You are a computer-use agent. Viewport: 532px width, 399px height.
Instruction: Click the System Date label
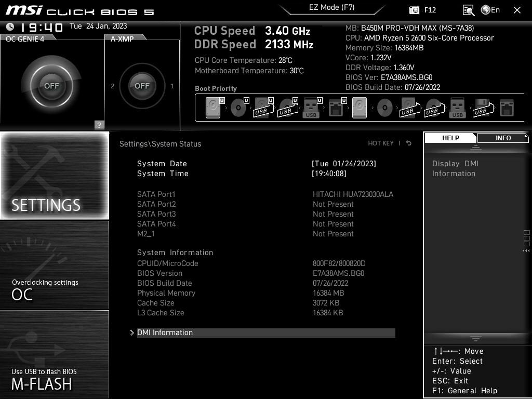click(x=162, y=164)
